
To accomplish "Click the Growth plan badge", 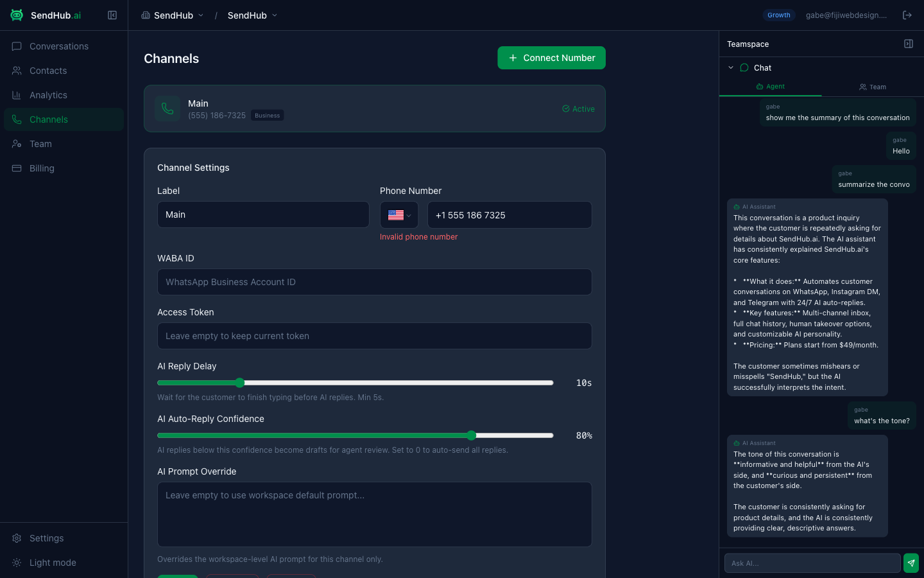I will (x=779, y=15).
